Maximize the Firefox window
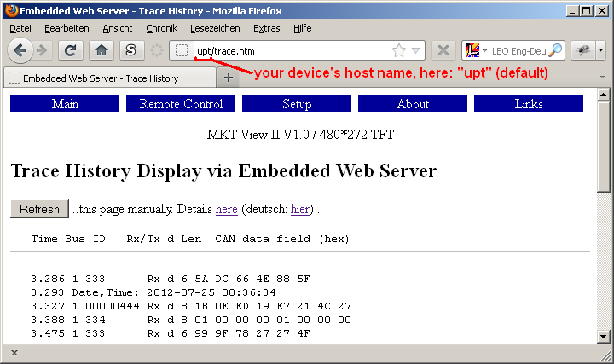 (x=587, y=10)
